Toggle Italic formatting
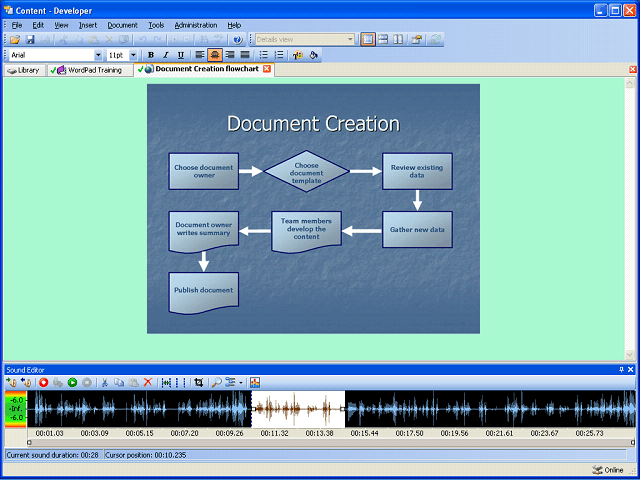Screen dimensions: 640x480 tap(166, 55)
